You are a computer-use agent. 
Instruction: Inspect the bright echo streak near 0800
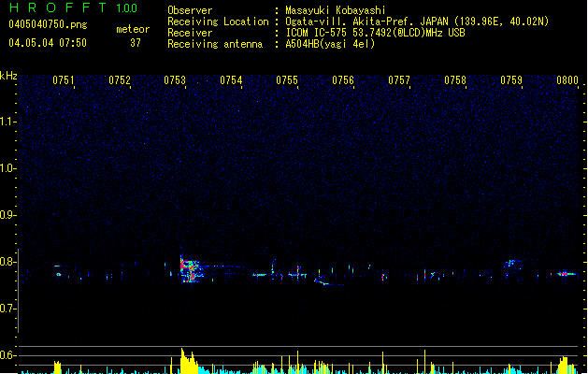tap(566, 274)
